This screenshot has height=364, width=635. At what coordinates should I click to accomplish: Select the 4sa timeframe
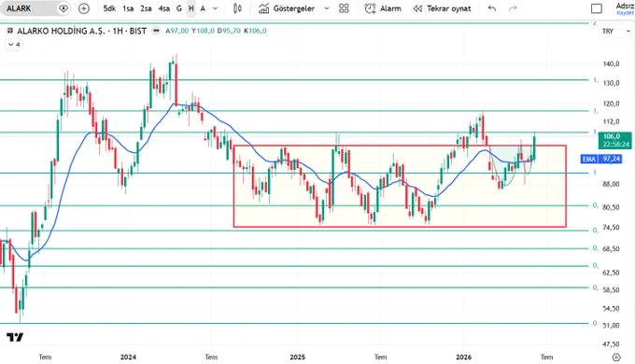tap(164, 8)
